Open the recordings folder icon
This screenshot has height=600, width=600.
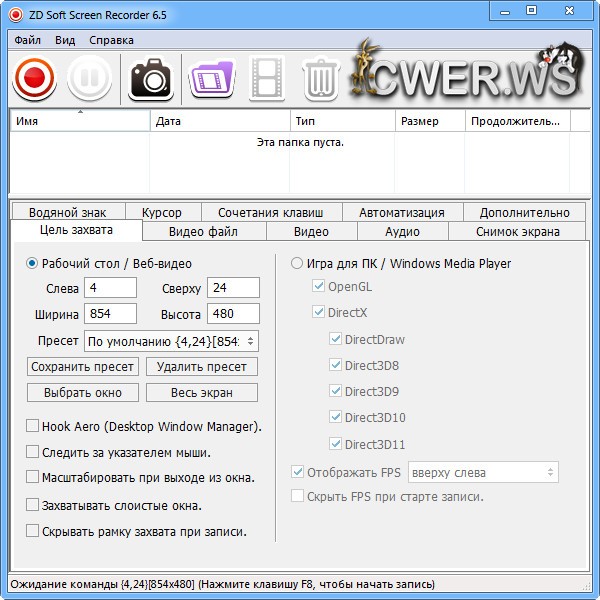click(x=209, y=79)
